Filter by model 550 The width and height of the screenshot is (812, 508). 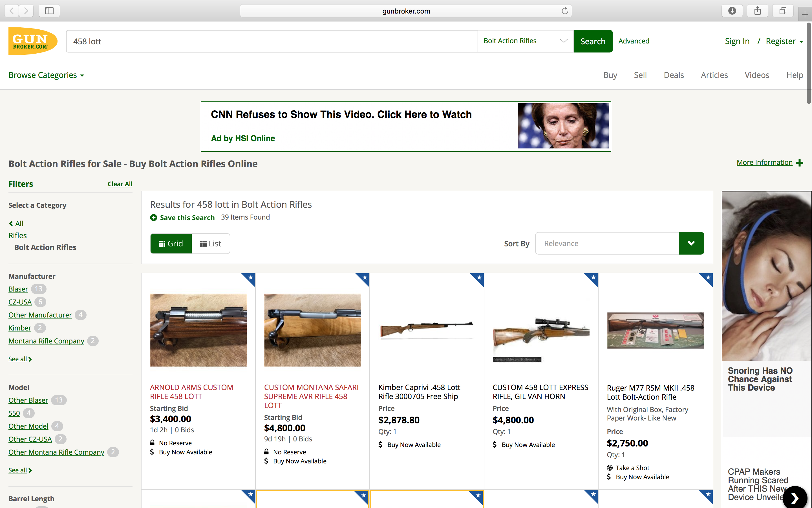(x=14, y=413)
